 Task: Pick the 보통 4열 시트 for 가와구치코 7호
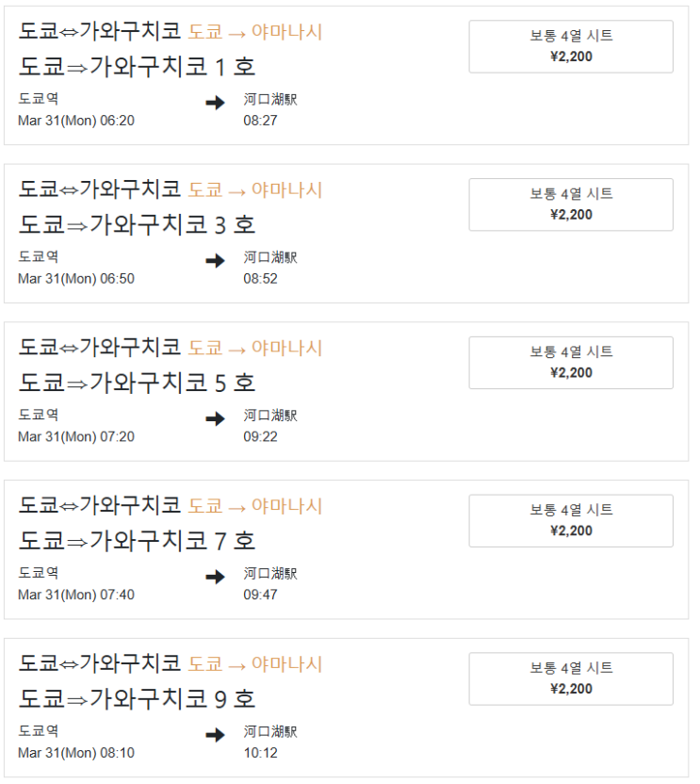coord(571,521)
